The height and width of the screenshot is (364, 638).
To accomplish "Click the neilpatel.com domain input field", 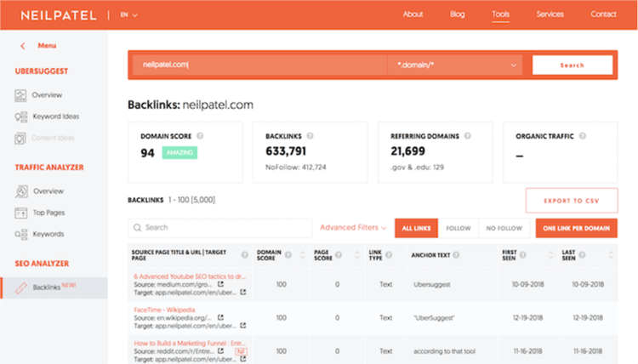I will pos(259,65).
